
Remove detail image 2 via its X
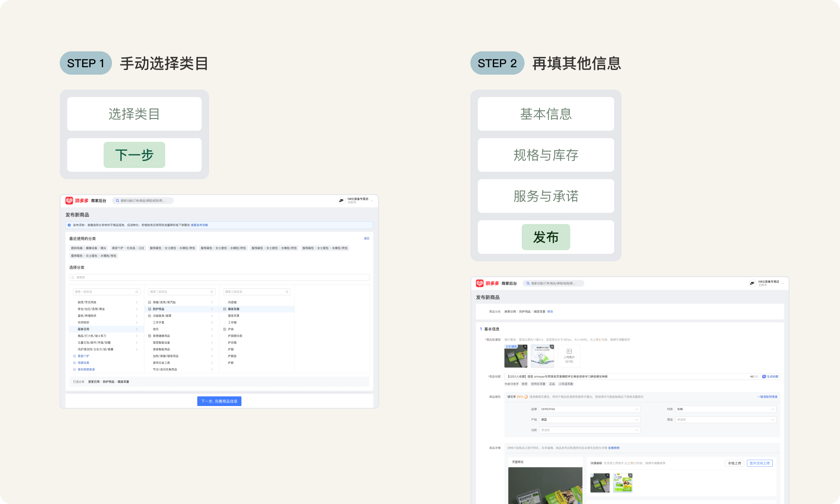pyautogui.click(x=630, y=476)
